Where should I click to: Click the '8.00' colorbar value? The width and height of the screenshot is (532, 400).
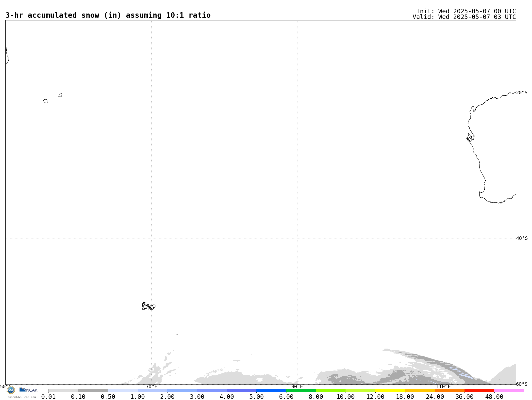pyautogui.click(x=316, y=397)
